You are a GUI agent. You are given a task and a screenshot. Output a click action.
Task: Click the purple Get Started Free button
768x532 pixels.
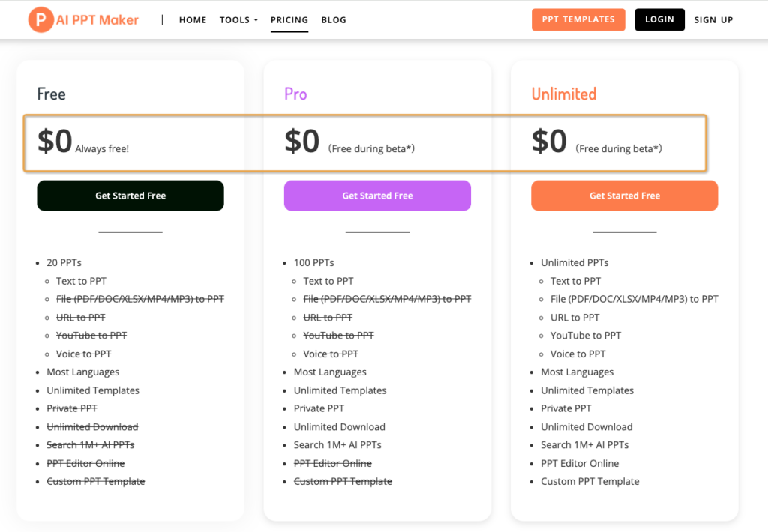(x=377, y=196)
